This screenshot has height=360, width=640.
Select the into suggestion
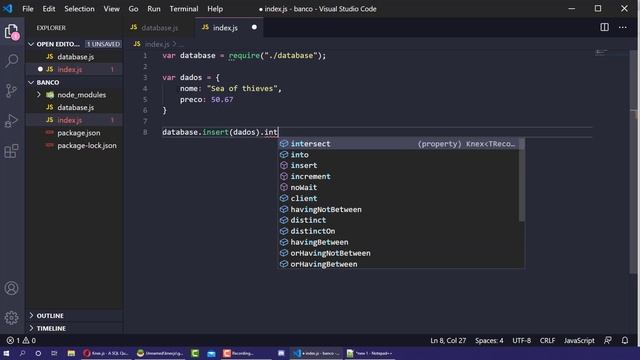[x=399, y=155]
